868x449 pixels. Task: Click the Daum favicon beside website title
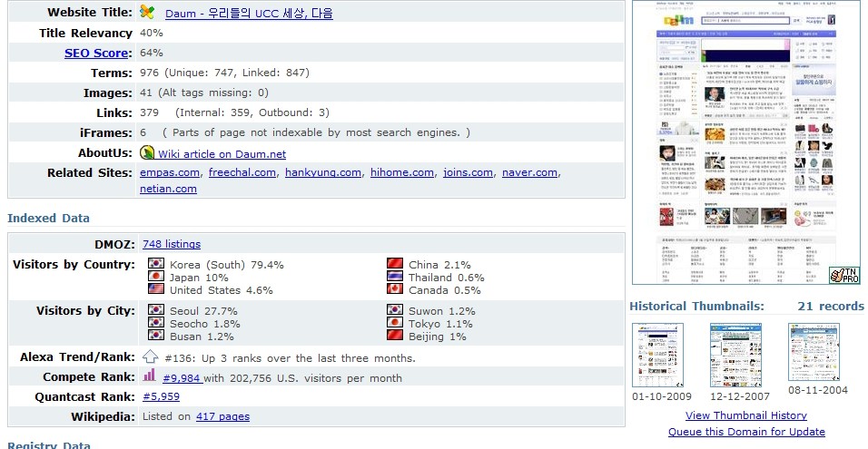[x=148, y=13]
